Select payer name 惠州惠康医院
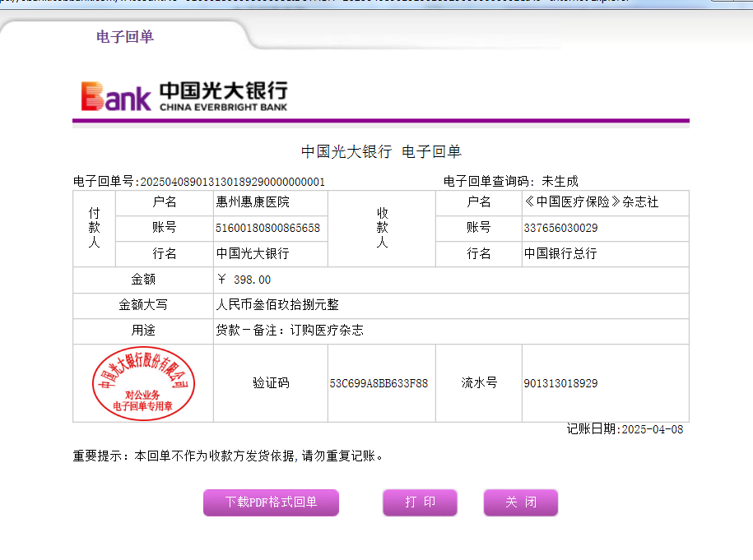Image resolution: width=753 pixels, height=560 pixels. tap(253, 202)
